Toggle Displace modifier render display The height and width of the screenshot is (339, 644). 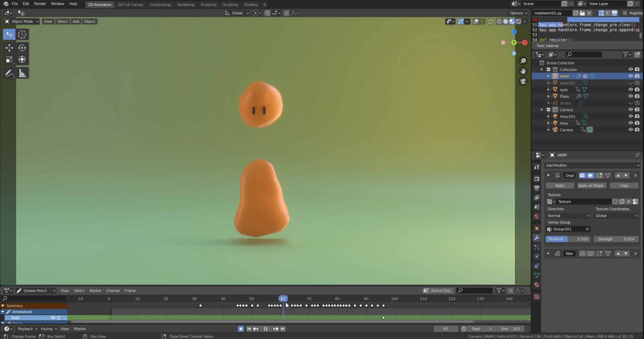click(582, 175)
